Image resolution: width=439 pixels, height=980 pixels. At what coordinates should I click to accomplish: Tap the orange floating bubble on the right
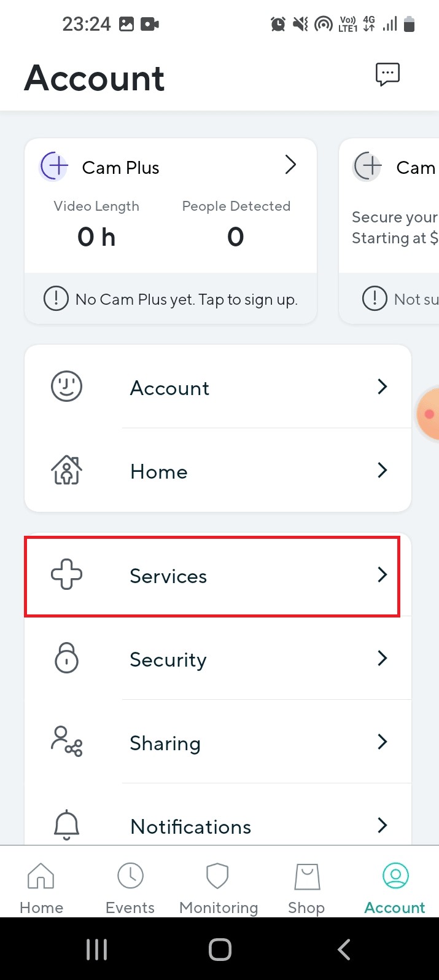(x=432, y=414)
